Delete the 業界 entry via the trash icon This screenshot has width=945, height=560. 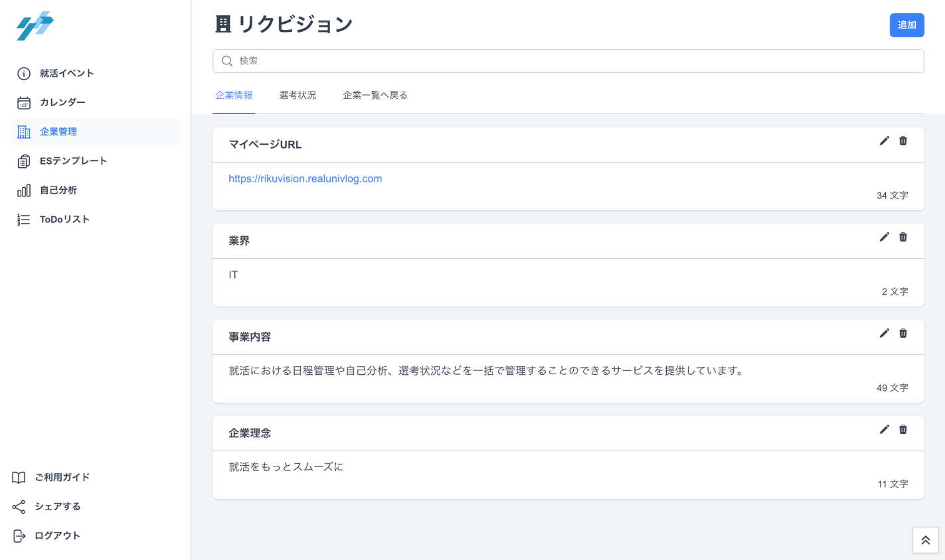click(x=903, y=237)
